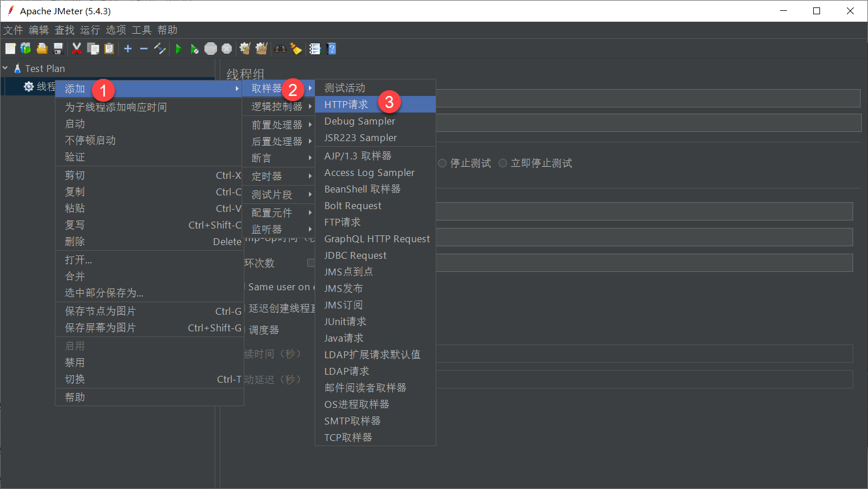The height and width of the screenshot is (489, 868).
Task: Click the Stop test icon
Action: point(211,49)
